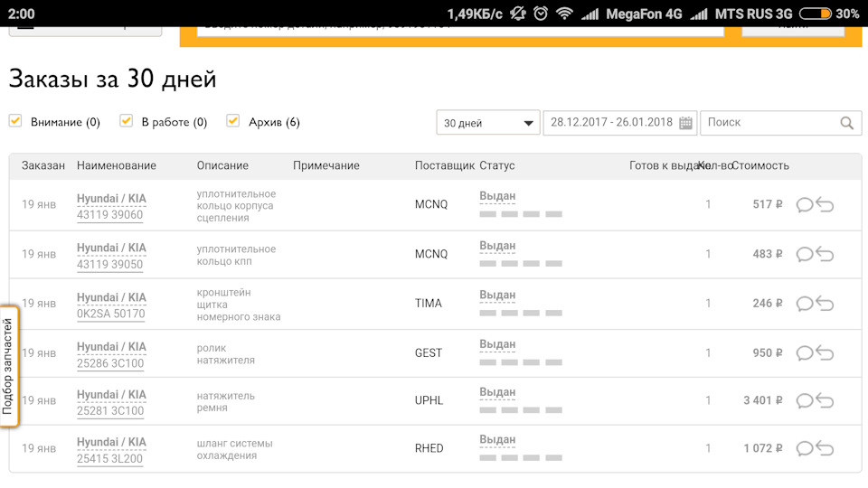Open date range 28.12.2017 - 26.01.2018 field
The height and width of the screenshot is (488, 868).
[x=612, y=123]
